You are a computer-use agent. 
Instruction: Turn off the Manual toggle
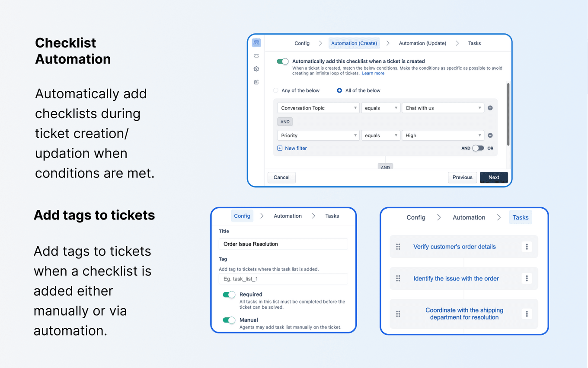point(229,320)
